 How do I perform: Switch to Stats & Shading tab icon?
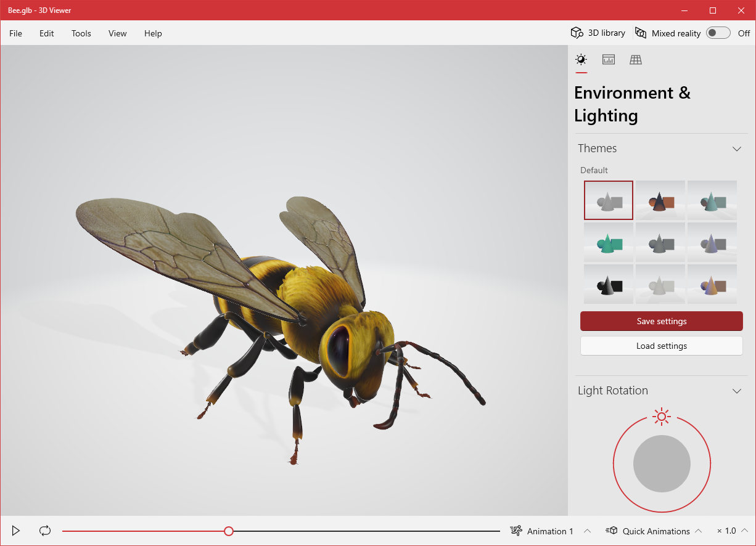pyautogui.click(x=609, y=60)
